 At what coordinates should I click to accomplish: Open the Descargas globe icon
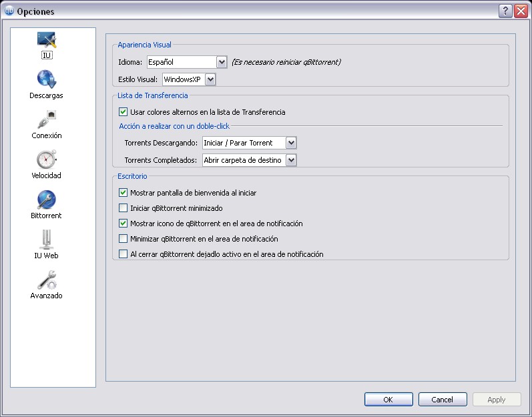coord(47,79)
